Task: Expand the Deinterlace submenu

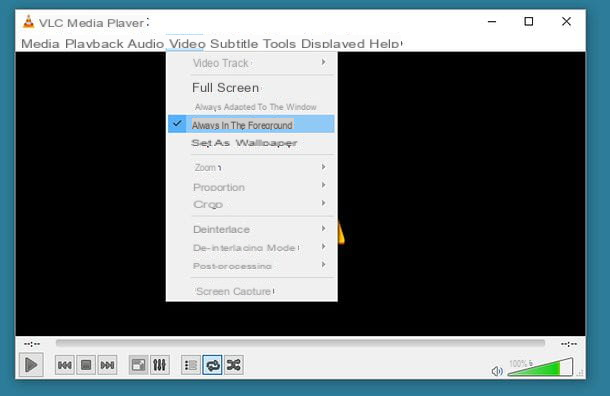Action: (251, 230)
